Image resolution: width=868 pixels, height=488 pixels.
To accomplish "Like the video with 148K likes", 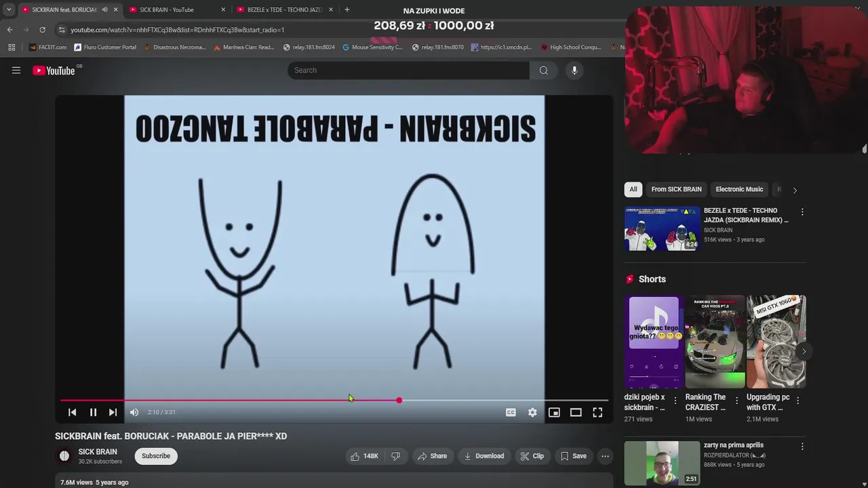I will point(364,456).
